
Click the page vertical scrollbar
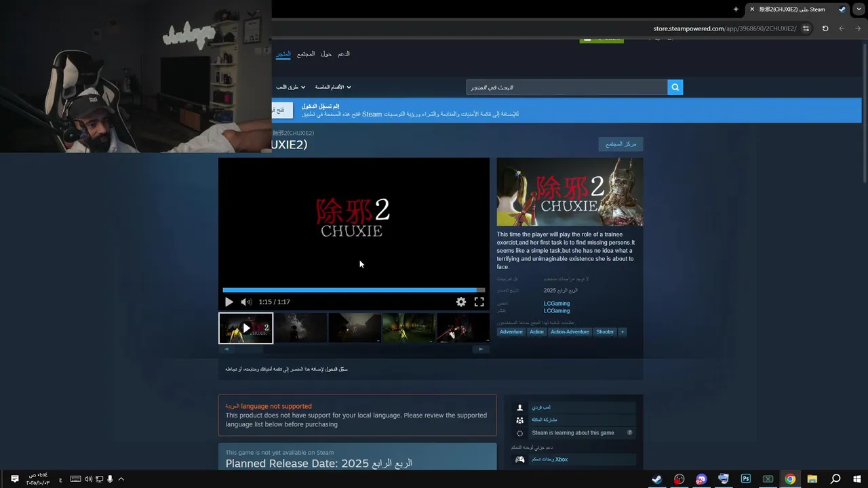pyautogui.click(x=864, y=112)
